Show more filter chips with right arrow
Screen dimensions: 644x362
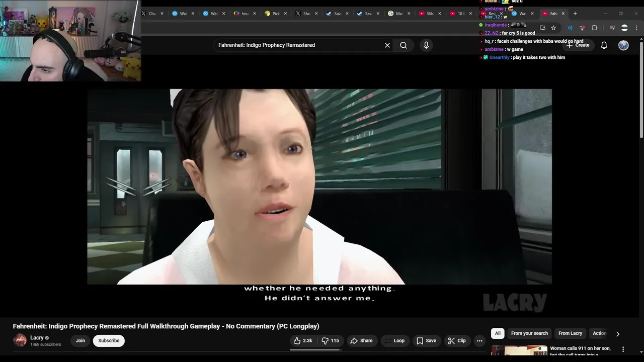click(x=618, y=333)
